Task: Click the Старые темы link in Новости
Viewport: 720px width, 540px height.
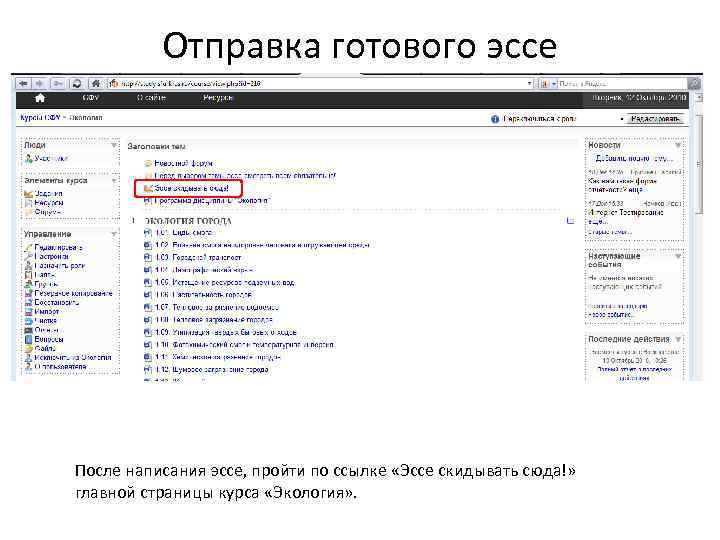Action: 610,232
